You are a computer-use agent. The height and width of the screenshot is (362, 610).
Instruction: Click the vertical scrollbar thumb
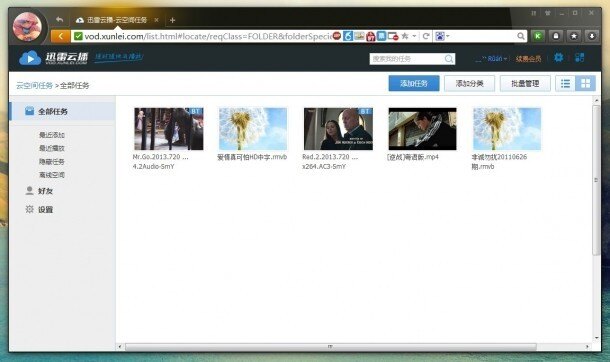click(596, 180)
